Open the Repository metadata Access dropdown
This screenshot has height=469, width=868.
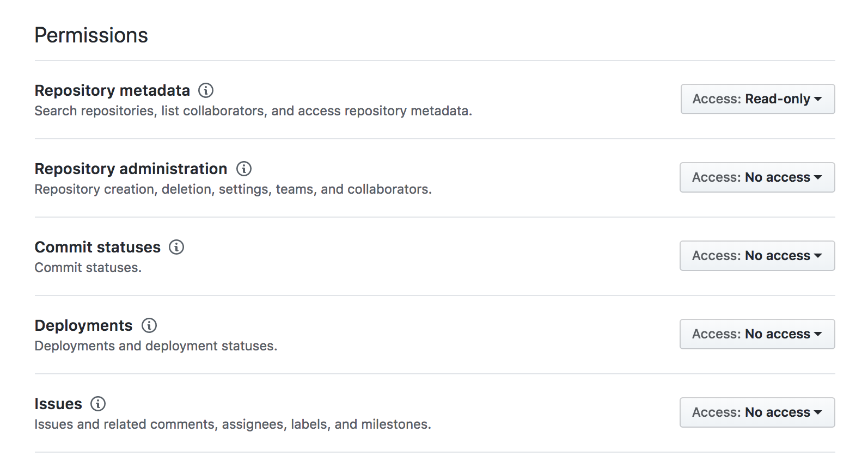coord(757,99)
